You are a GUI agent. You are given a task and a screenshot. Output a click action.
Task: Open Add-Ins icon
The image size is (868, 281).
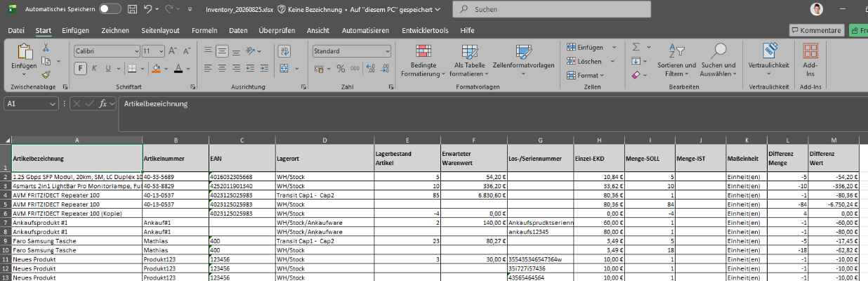click(x=810, y=60)
